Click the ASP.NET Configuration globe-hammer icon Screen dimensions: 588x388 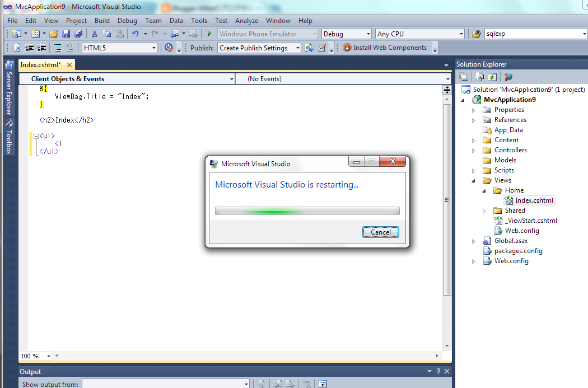[x=508, y=77]
